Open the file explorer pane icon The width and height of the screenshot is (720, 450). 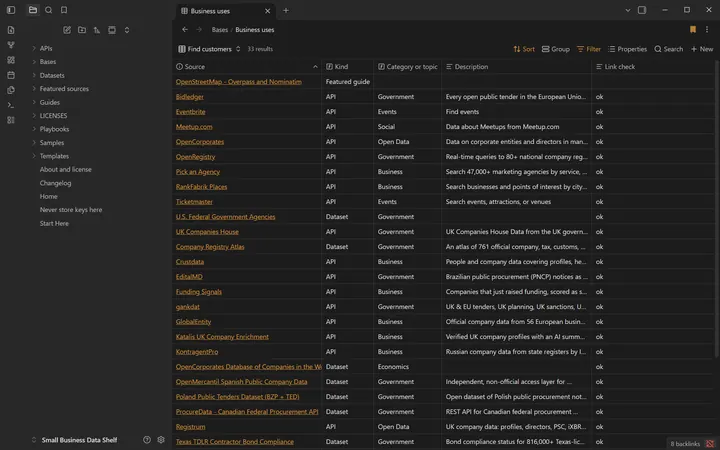(33, 10)
